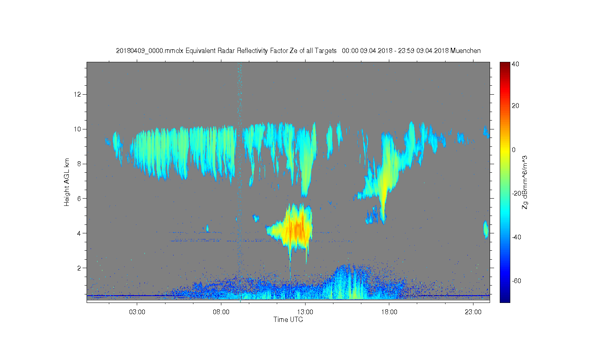Select the "-40" colorbar tick label
Viewport: 607px width, 364px height.
click(516, 237)
